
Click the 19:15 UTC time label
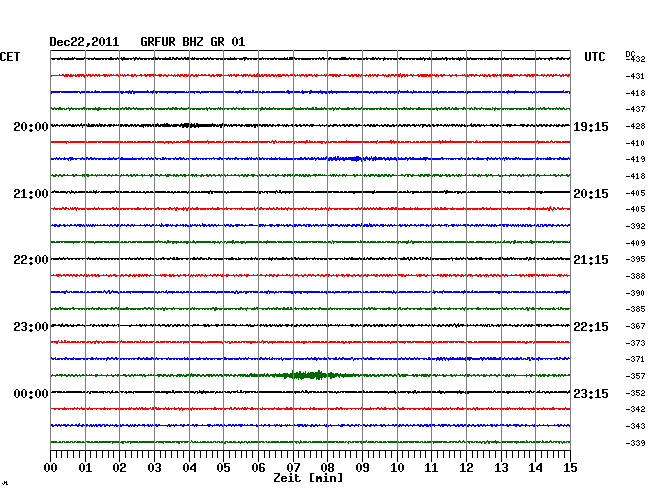click(x=591, y=127)
